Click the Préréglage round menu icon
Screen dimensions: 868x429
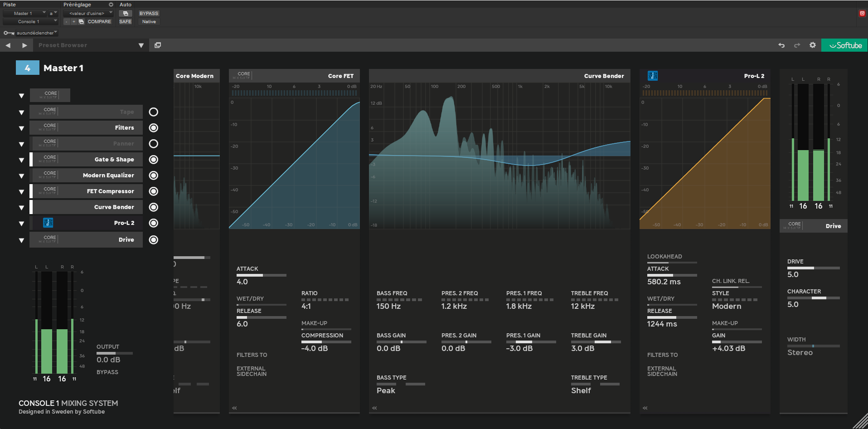[111, 5]
